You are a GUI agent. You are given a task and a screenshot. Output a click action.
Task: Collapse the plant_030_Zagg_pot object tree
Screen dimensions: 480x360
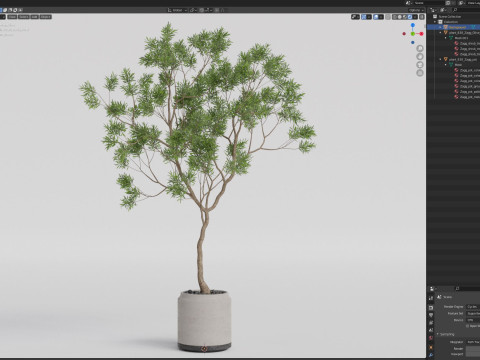(440, 59)
